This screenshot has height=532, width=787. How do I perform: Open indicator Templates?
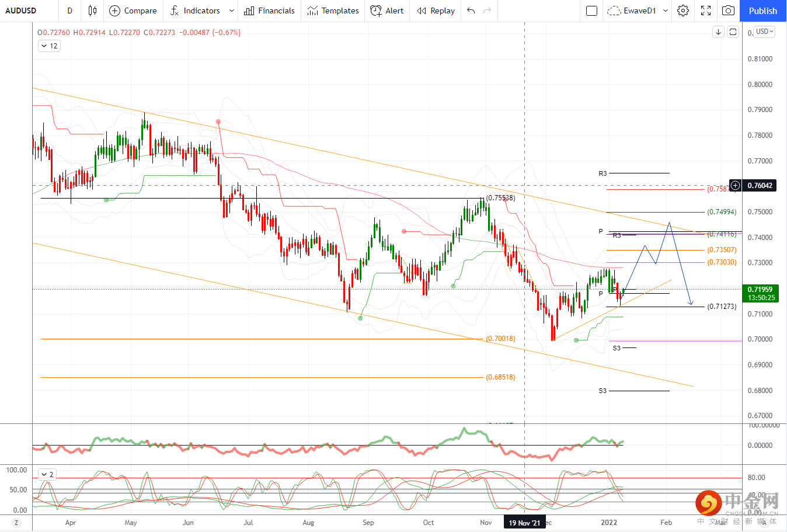coord(333,11)
